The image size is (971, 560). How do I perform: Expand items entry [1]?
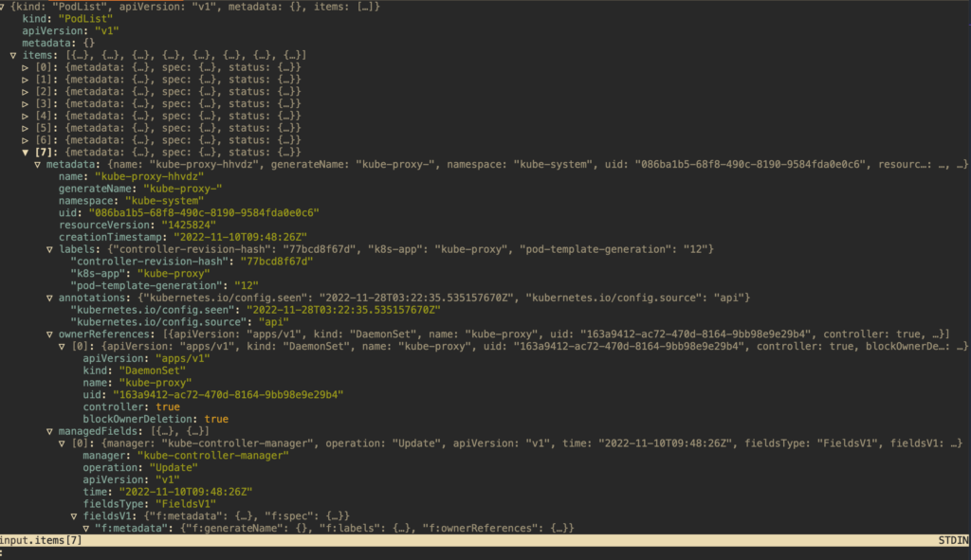click(x=26, y=80)
